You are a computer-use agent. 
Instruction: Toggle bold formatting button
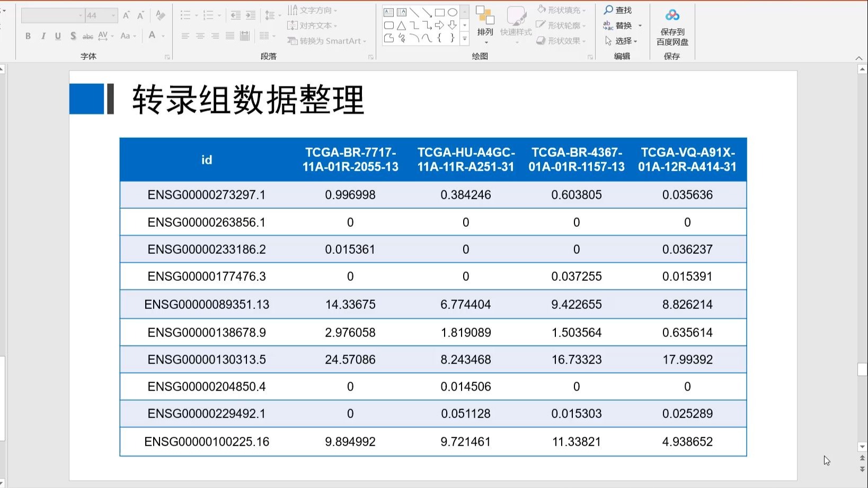(x=28, y=36)
